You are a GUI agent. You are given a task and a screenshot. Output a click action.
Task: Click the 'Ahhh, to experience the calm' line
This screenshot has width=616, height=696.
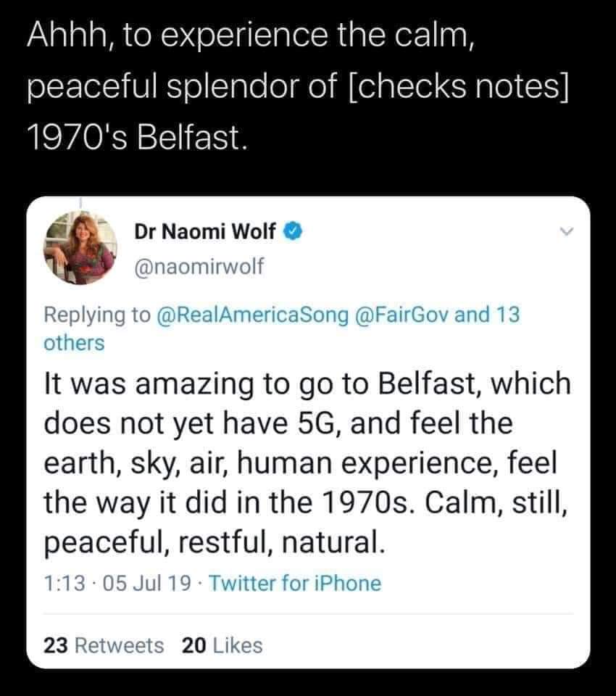pyautogui.click(x=251, y=36)
